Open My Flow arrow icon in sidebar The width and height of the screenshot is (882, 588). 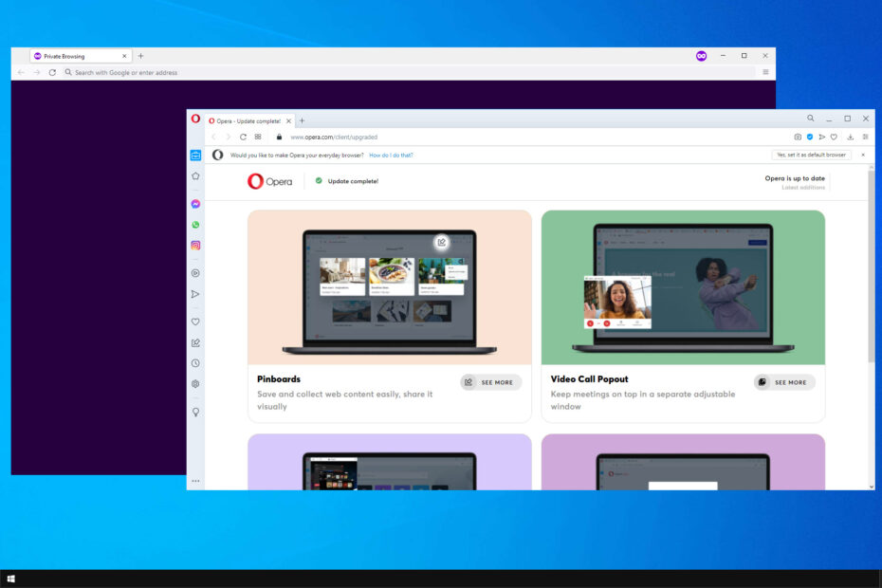(195, 294)
